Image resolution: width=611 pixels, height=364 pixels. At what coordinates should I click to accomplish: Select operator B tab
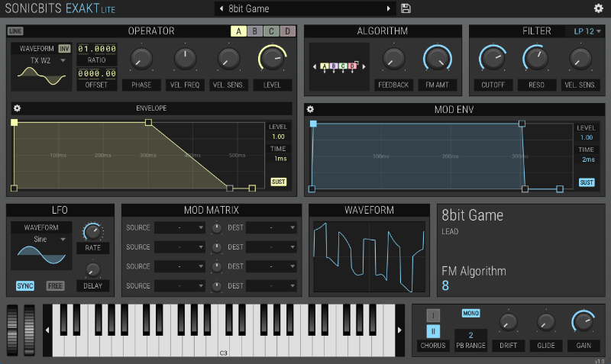pyautogui.click(x=254, y=31)
